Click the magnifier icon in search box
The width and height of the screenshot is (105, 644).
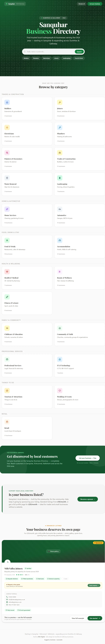(25, 52)
